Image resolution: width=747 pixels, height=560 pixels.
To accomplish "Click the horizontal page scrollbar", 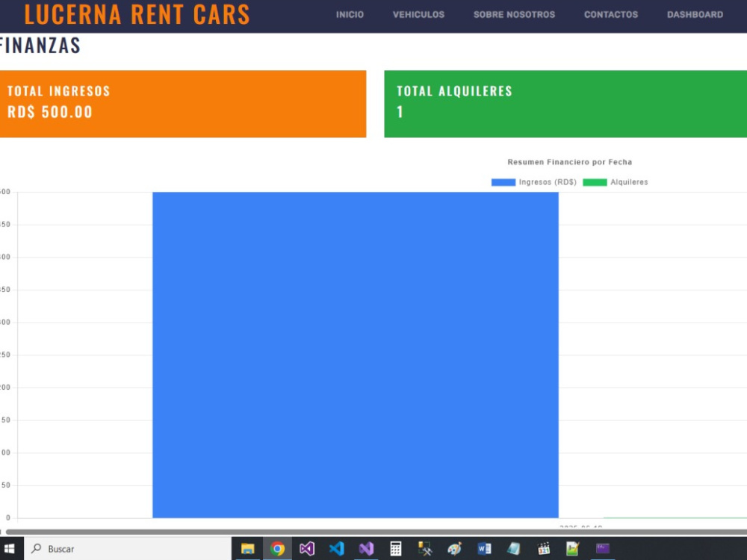I will coord(376,532).
